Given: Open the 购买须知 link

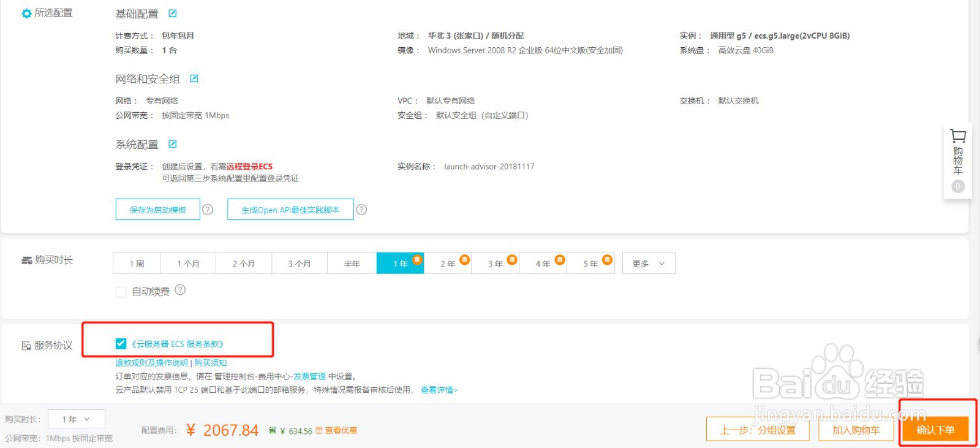Looking at the screenshot, I should click(211, 363).
